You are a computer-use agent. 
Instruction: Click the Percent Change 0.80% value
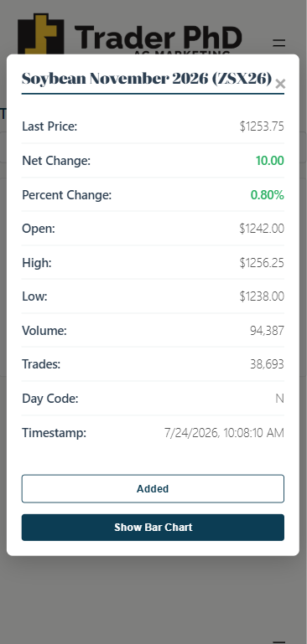click(x=267, y=195)
